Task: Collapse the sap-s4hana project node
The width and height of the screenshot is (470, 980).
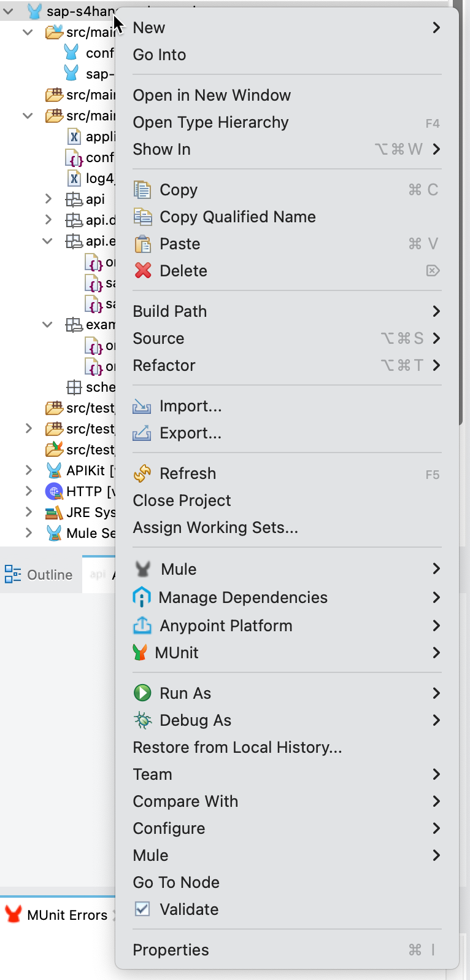Action: [9, 11]
